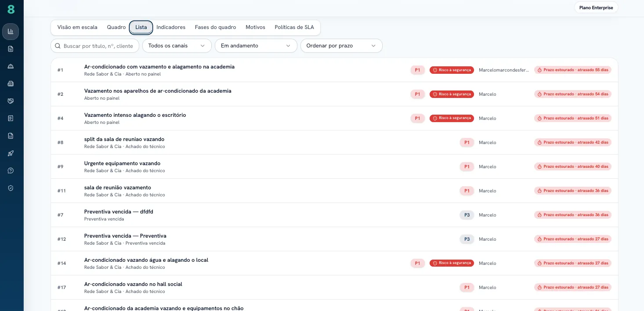This screenshot has height=311, width=644.
Task: Open the Ordenar por prazo sort dropdown
Action: point(341,46)
